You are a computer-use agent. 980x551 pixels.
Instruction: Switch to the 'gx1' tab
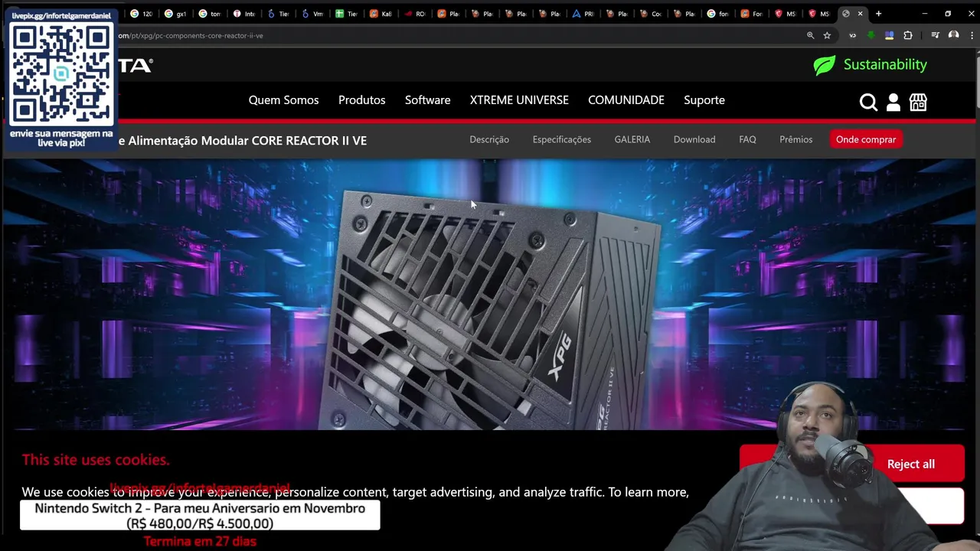(x=176, y=14)
